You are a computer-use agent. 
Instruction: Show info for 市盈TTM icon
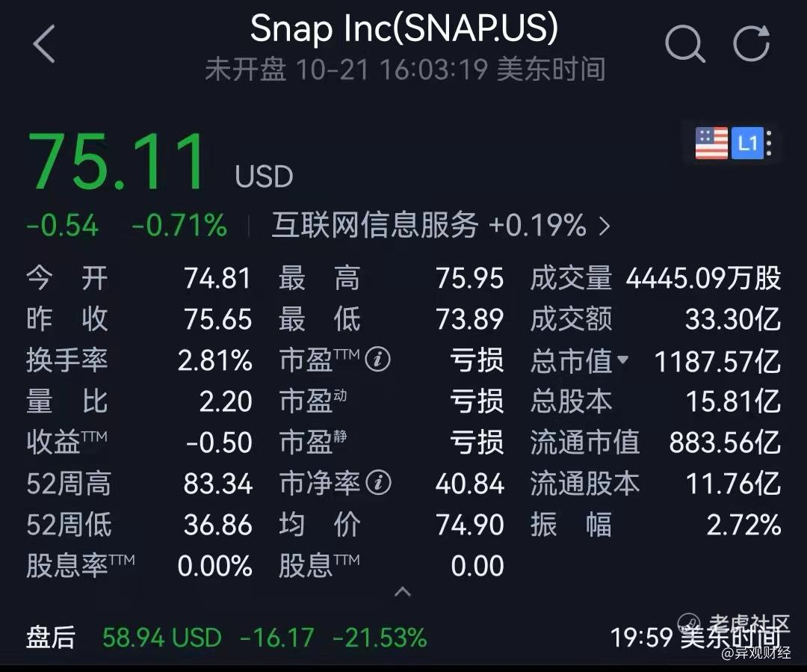point(378,359)
